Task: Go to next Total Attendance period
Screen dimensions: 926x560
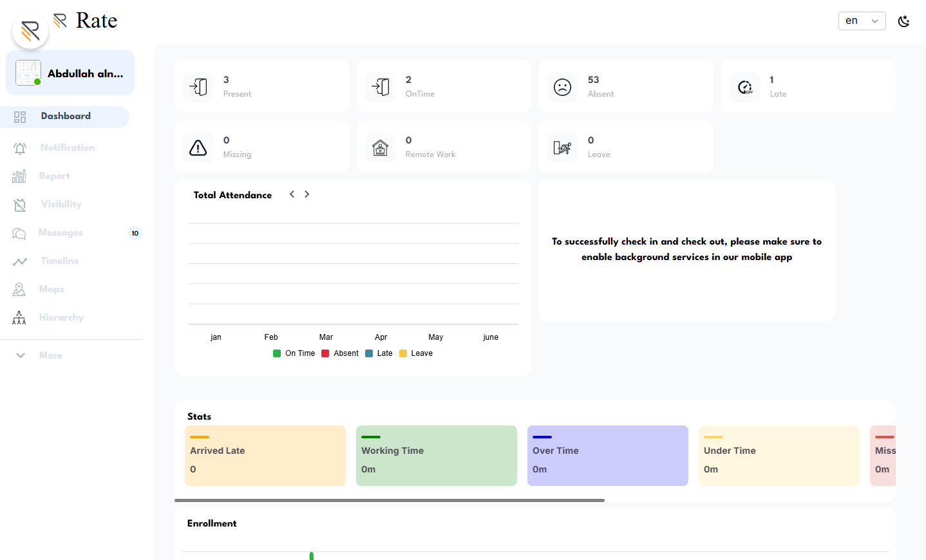Action: tap(307, 194)
